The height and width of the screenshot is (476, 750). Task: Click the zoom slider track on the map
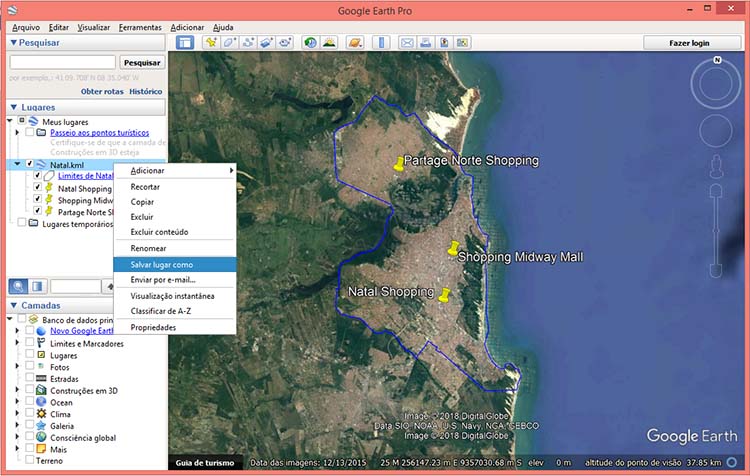tap(716, 231)
